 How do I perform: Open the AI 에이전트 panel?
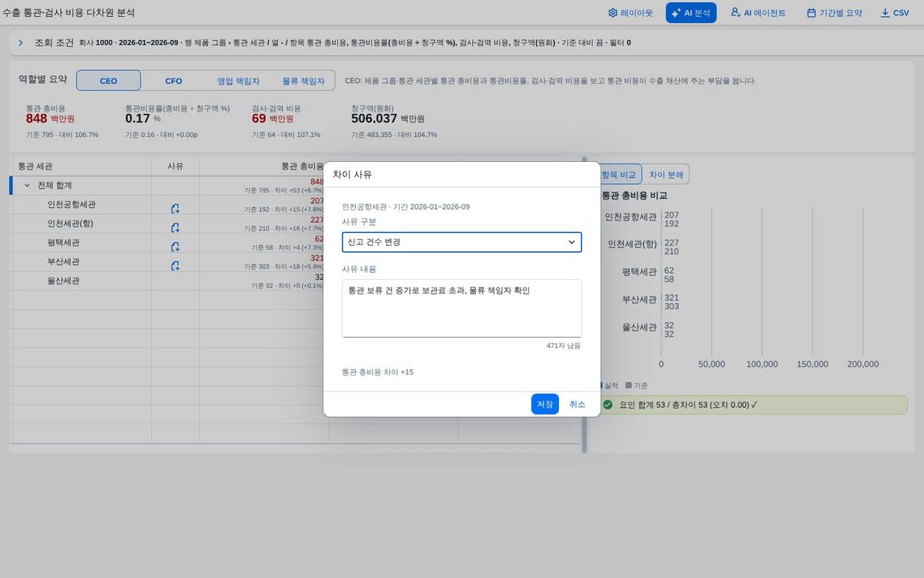(758, 13)
